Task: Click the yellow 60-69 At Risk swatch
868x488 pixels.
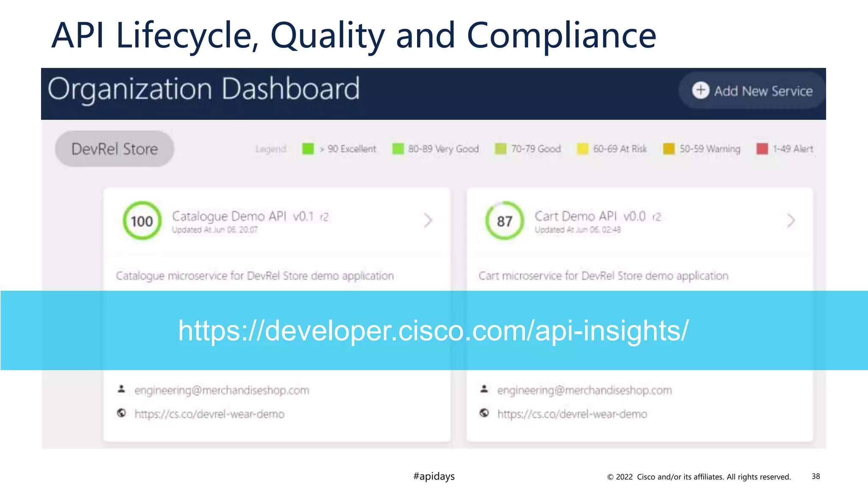Action: (583, 149)
